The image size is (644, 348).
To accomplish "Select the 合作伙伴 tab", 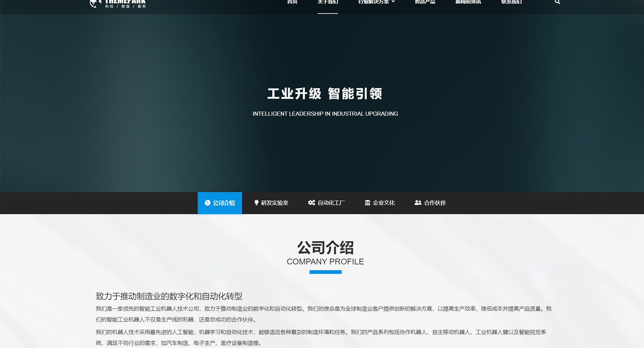I will pos(434,203).
